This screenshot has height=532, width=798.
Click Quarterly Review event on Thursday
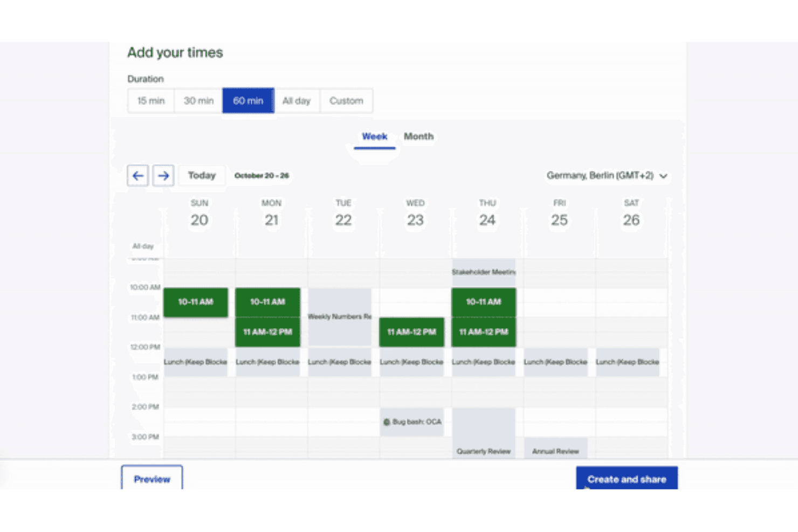tap(484, 433)
